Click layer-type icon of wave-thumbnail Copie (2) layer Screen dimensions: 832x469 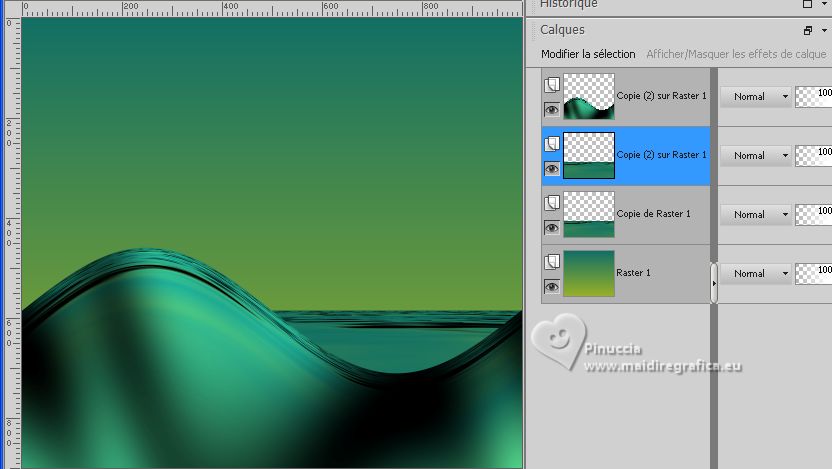pos(552,85)
